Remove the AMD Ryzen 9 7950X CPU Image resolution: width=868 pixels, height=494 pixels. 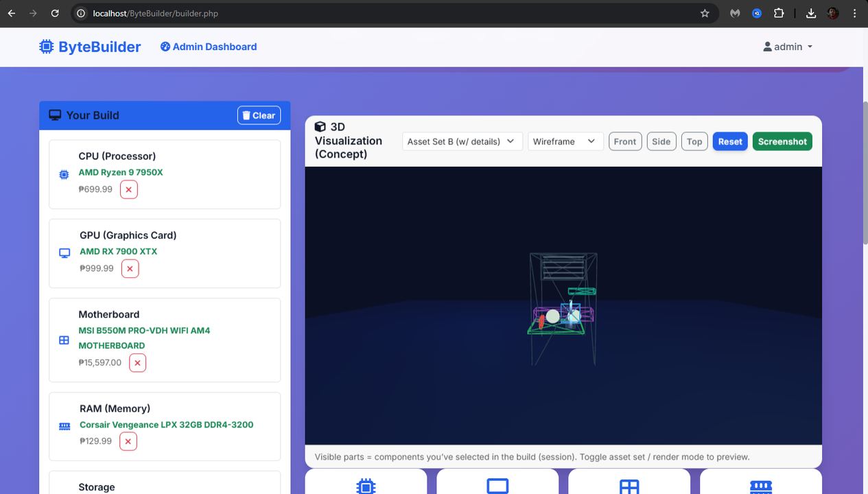(x=128, y=189)
